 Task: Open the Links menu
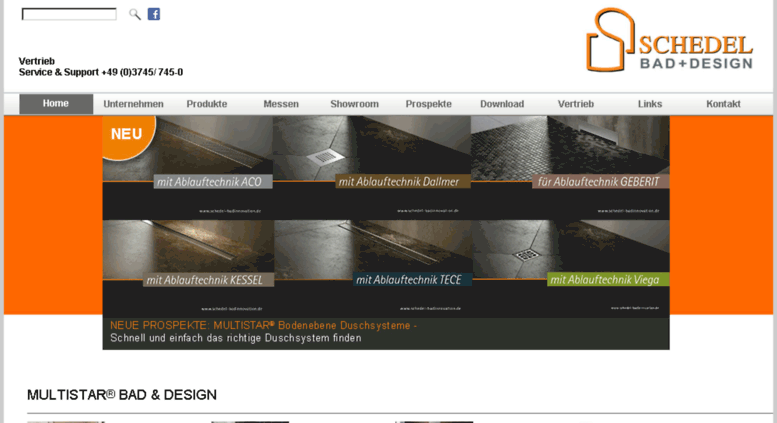[650, 104]
